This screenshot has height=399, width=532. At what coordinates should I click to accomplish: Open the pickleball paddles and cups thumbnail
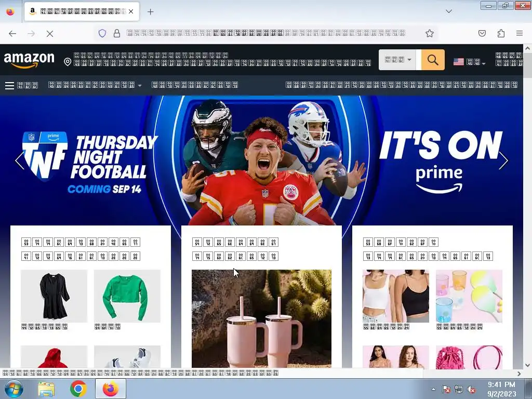(x=469, y=296)
